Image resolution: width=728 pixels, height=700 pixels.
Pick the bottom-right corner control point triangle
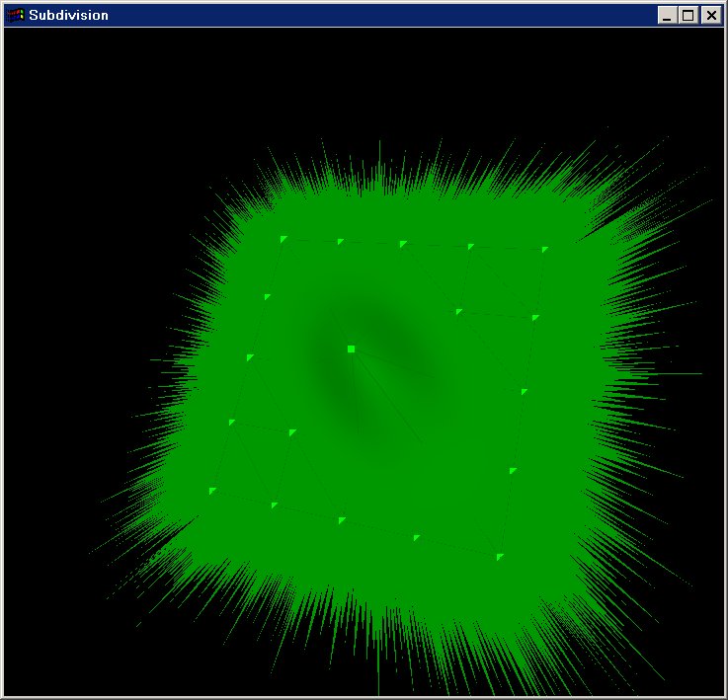pos(500,558)
